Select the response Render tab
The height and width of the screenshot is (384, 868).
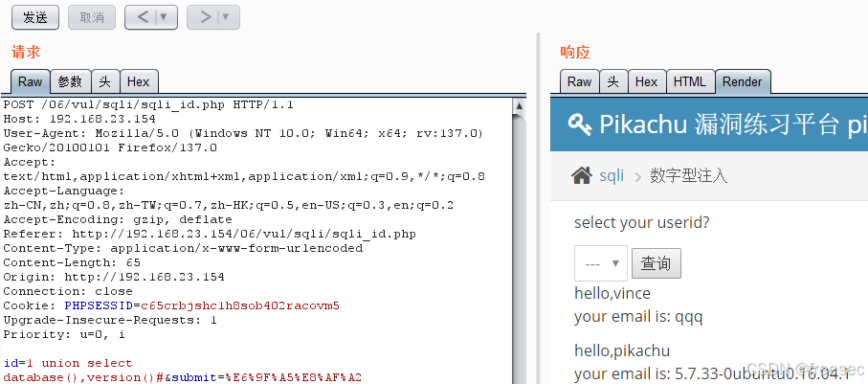[743, 82]
